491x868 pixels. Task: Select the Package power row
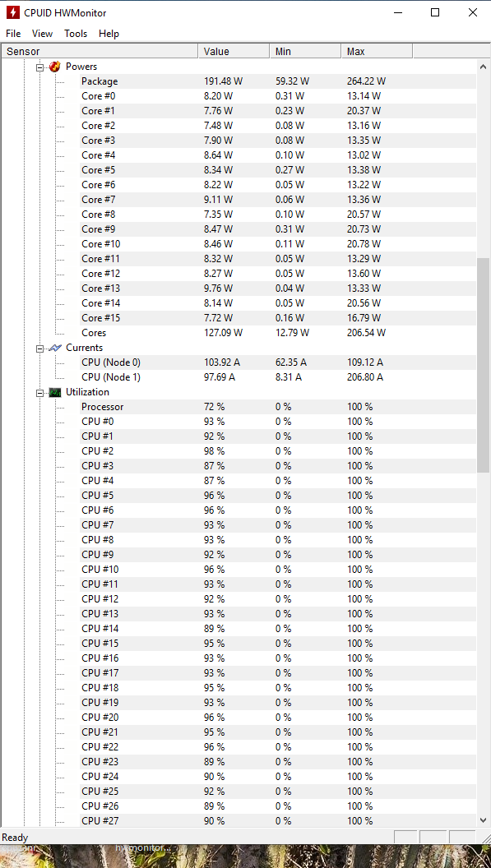[278, 81]
